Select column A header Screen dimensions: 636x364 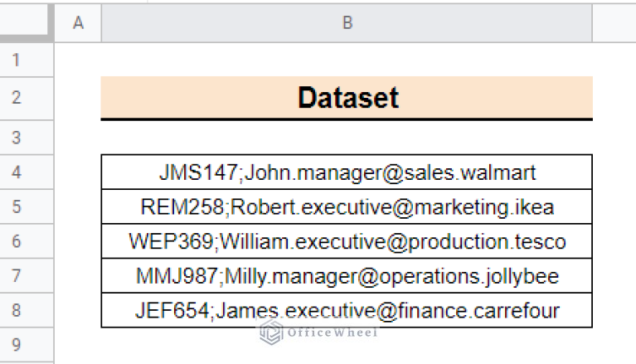(78, 22)
